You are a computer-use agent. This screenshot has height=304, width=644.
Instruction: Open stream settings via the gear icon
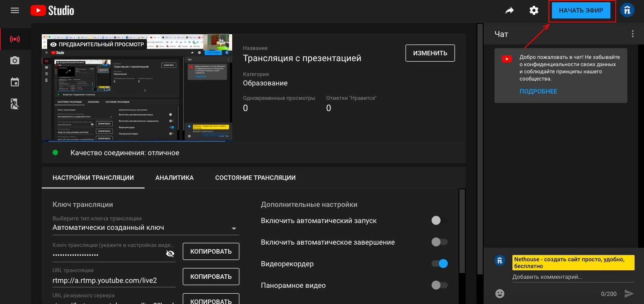pyautogui.click(x=534, y=10)
